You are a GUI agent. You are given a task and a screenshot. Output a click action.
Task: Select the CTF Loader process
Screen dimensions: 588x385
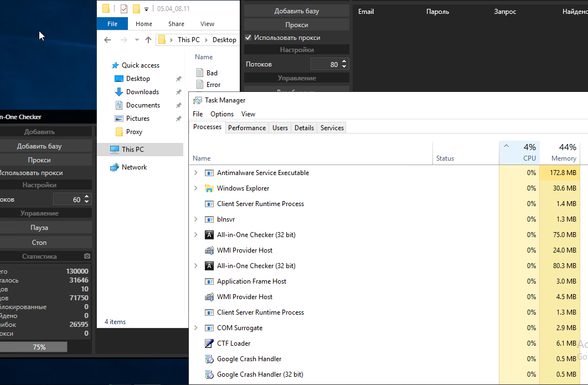click(233, 343)
